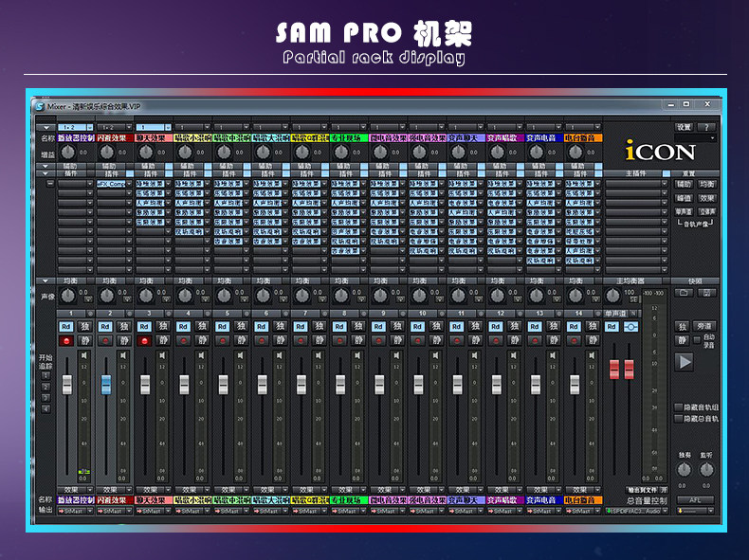Image resolution: width=749 pixels, height=560 pixels.
Task: Enable the 自动录音 checkbox
Action: coord(698,340)
